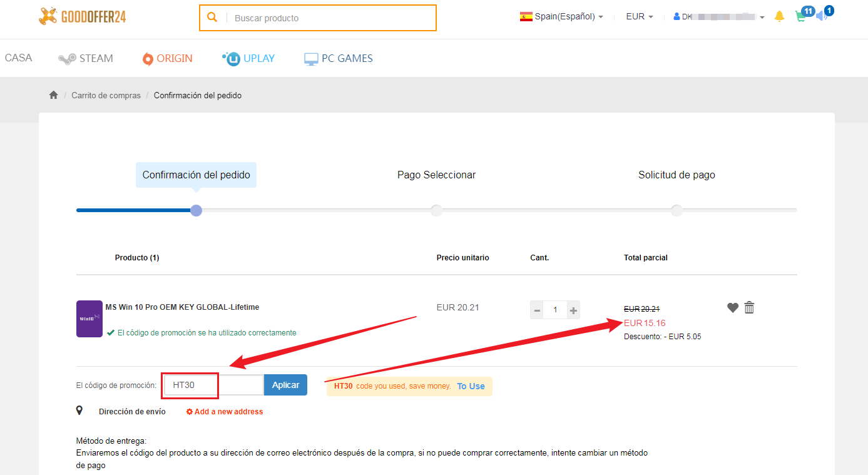The image size is (868, 475).
Task: Click the unit price EUR 20.21
Action: [x=457, y=307]
